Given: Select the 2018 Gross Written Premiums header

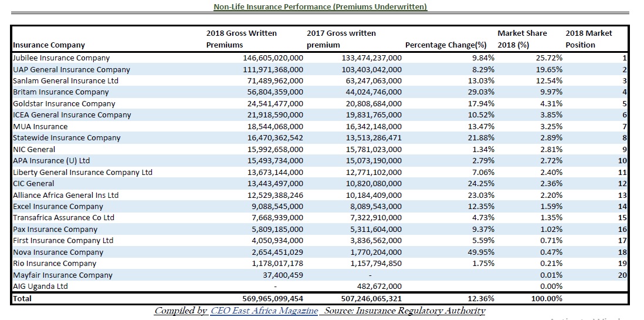Looking at the screenshot, I should [x=241, y=39].
